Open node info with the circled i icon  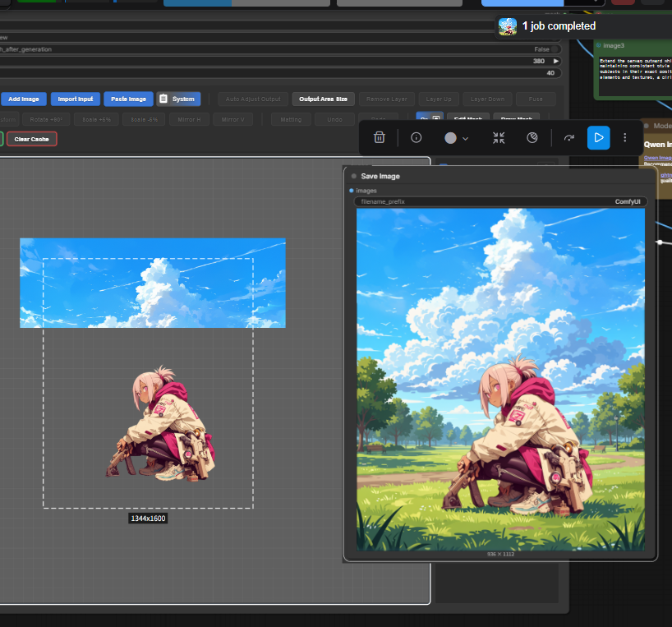click(x=417, y=138)
